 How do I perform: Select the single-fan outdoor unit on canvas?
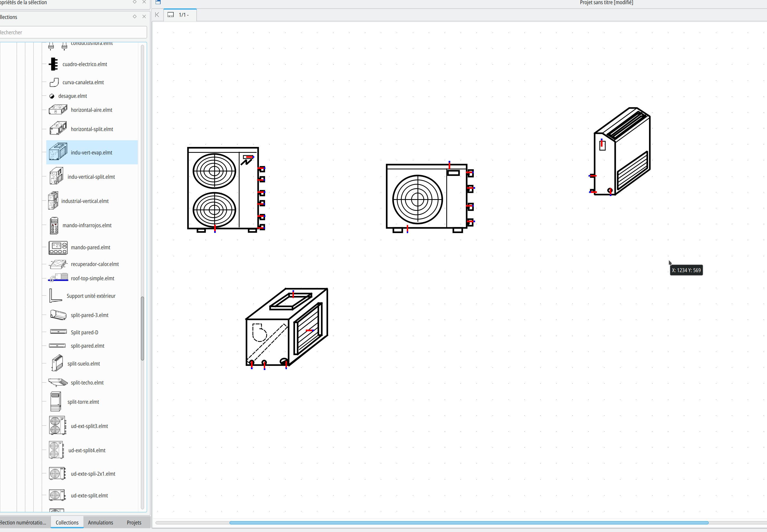[x=430, y=197]
